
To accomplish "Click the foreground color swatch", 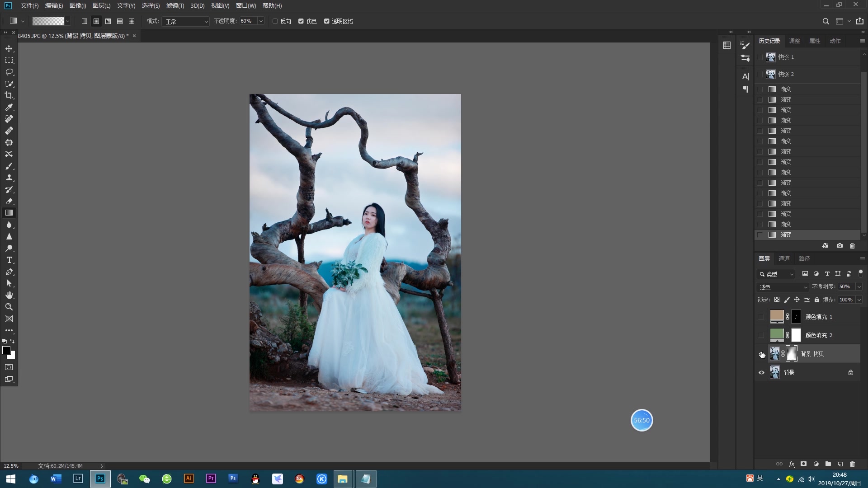I will (x=6, y=350).
